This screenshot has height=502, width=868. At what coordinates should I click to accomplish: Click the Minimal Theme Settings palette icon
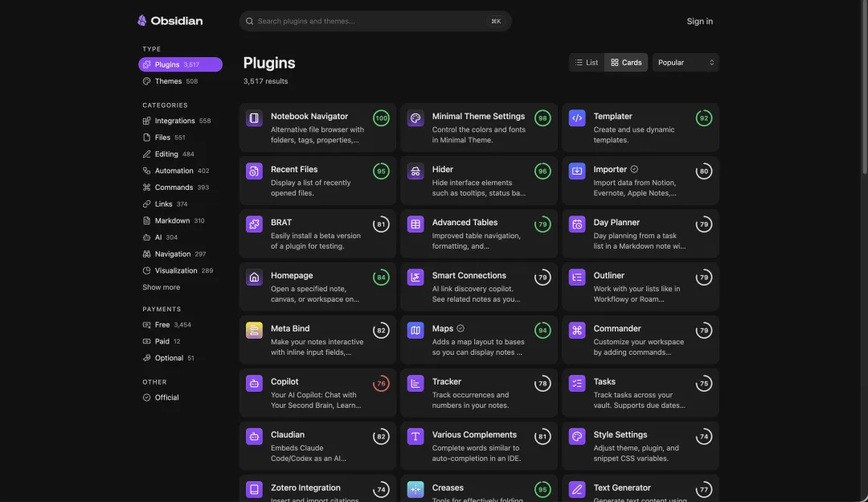coord(416,118)
